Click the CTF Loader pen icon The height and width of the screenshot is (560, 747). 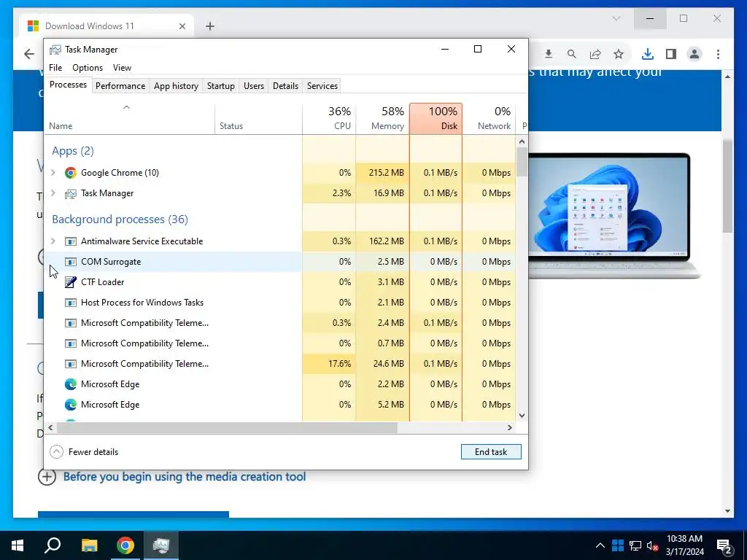point(71,282)
